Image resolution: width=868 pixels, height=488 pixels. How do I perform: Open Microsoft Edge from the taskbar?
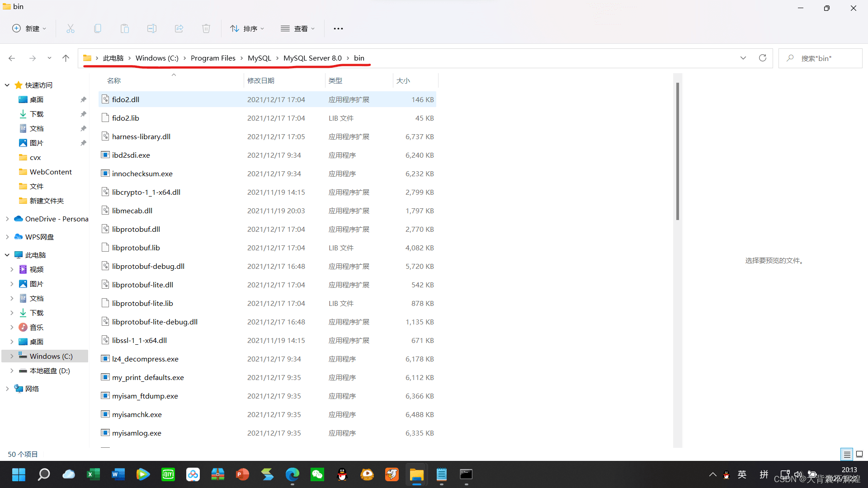(292, 474)
